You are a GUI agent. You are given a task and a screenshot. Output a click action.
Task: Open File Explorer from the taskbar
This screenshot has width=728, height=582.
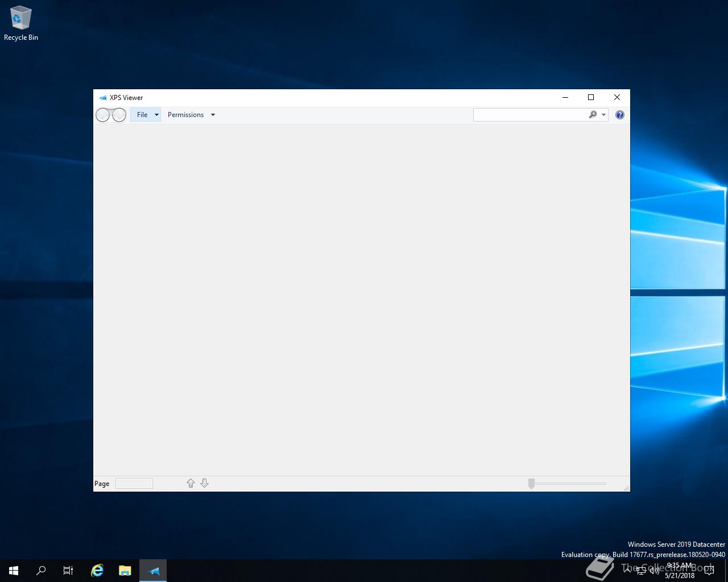point(125,571)
